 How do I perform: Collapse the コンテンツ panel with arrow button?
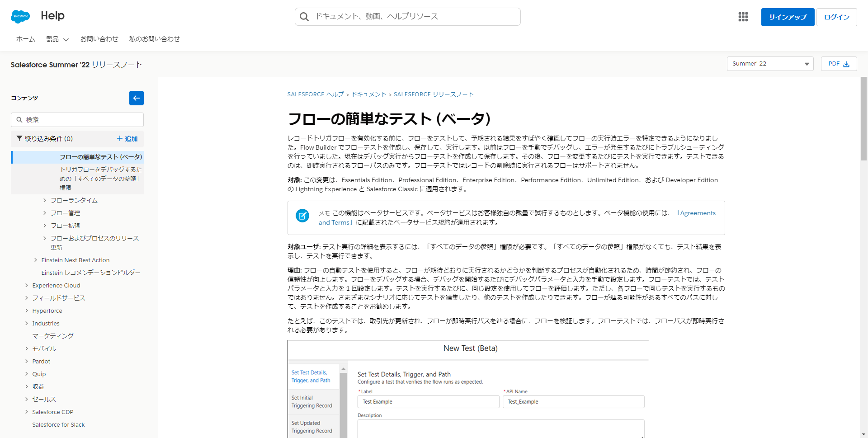137,98
